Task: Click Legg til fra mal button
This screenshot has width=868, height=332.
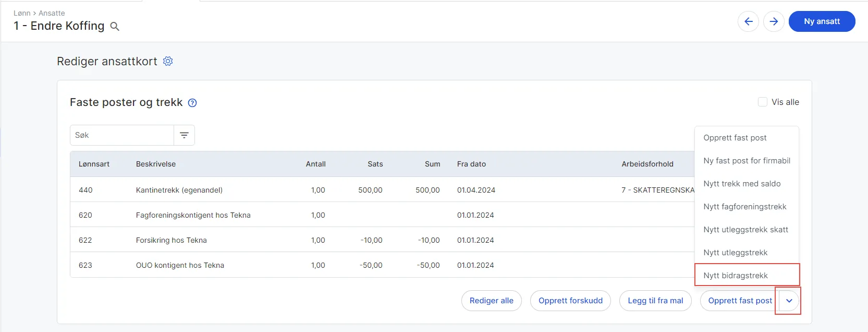Action: [x=655, y=301]
